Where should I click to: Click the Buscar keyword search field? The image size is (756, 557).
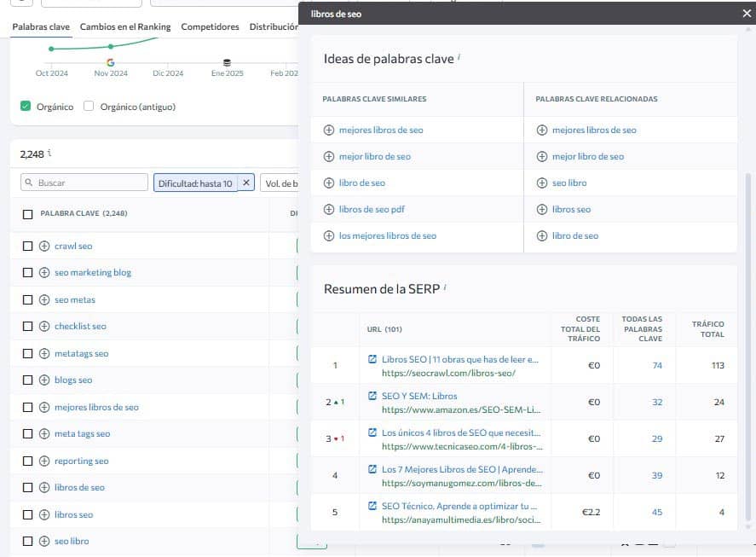click(x=84, y=183)
